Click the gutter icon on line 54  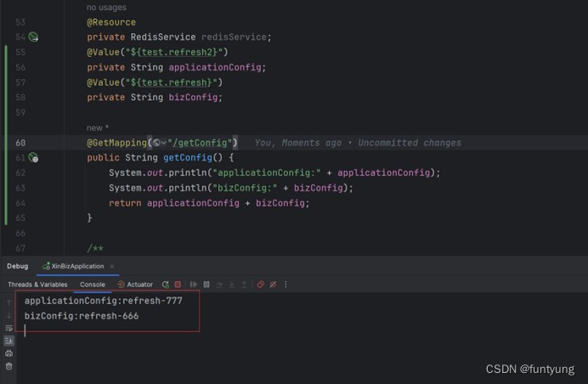click(x=33, y=37)
